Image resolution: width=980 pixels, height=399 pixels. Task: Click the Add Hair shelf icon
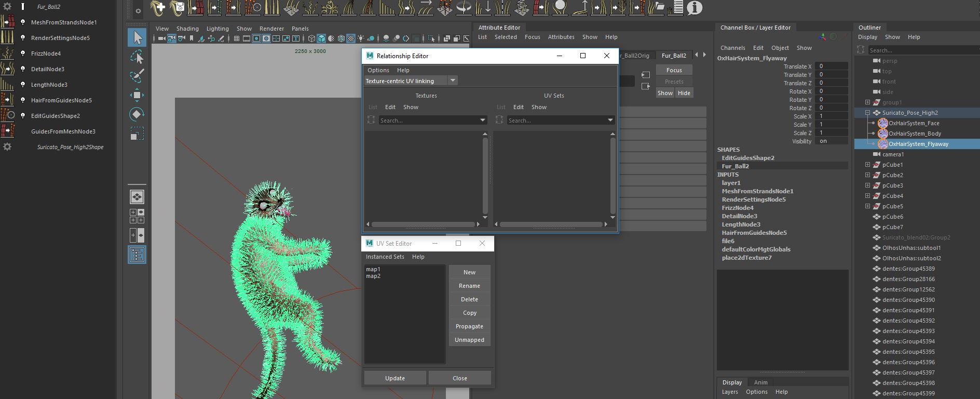[x=158, y=8]
